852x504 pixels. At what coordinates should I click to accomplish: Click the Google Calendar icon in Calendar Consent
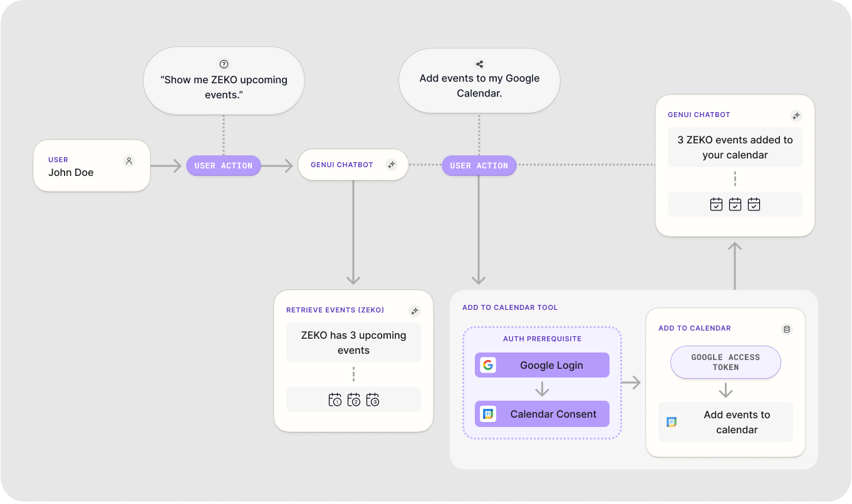click(488, 414)
